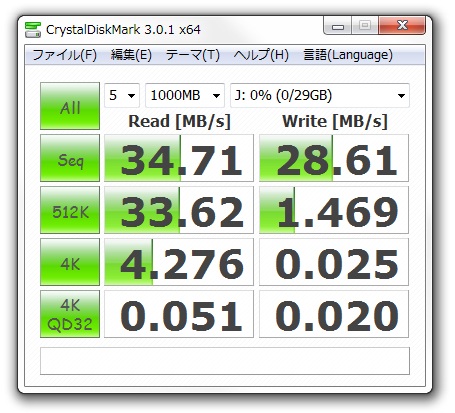455x413 pixels.
Task: Open the ファイル(F) menu
Action: pyautogui.click(x=65, y=55)
